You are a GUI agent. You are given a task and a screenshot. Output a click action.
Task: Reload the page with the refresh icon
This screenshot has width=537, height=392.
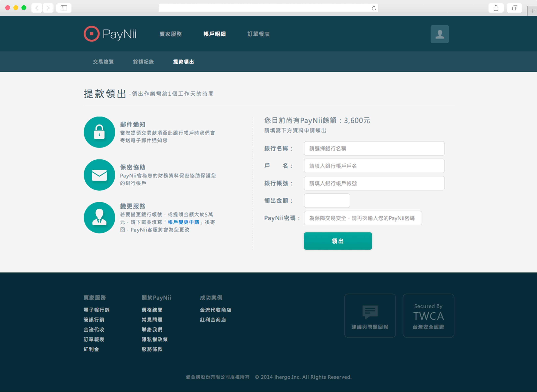[374, 8]
